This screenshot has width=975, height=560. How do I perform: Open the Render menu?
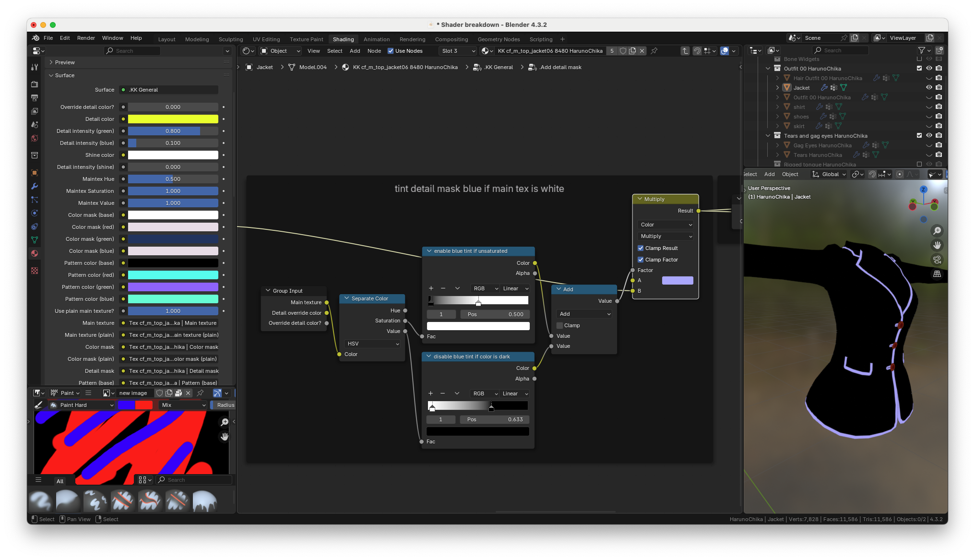pyautogui.click(x=86, y=38)
